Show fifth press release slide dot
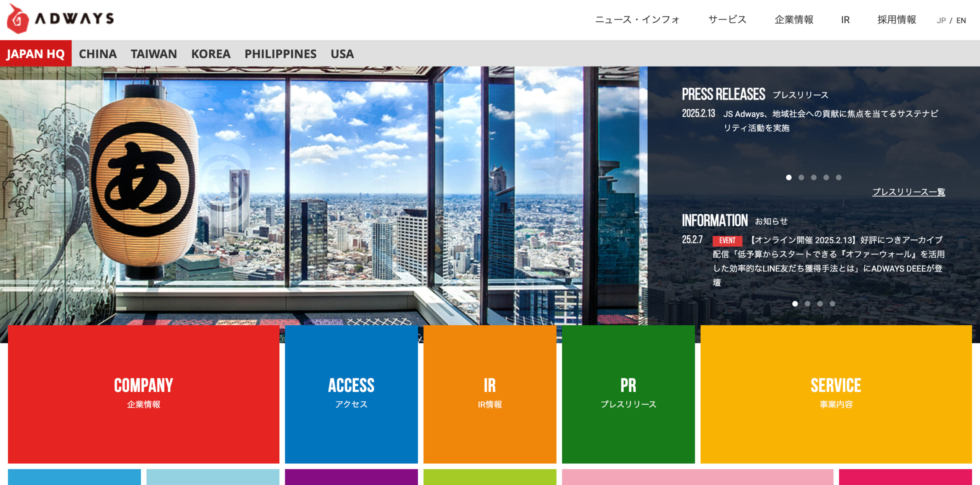The height and width of the screenshot is (485, 980). point(839,177)
